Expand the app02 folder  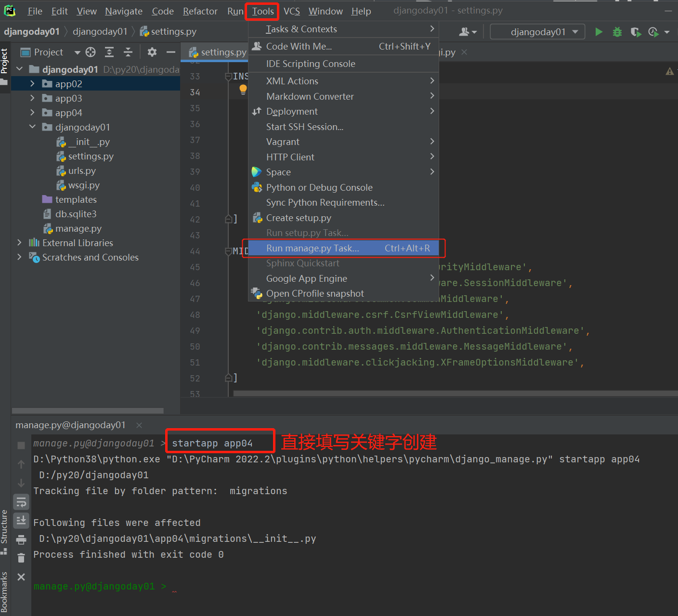point(32,84)
